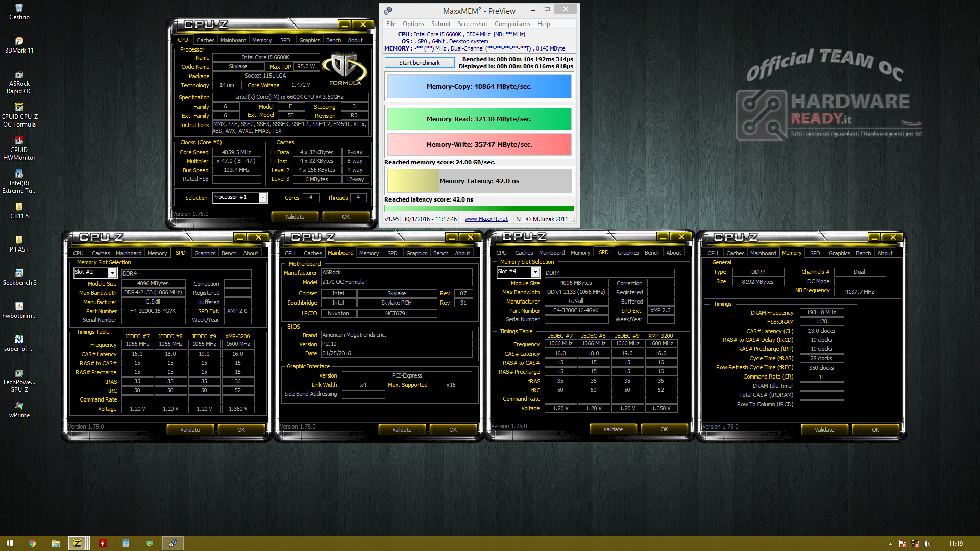Open the CB11.5 folder icon
The image size is (980, 551).
pyautogui.click(x=19, y=211)
